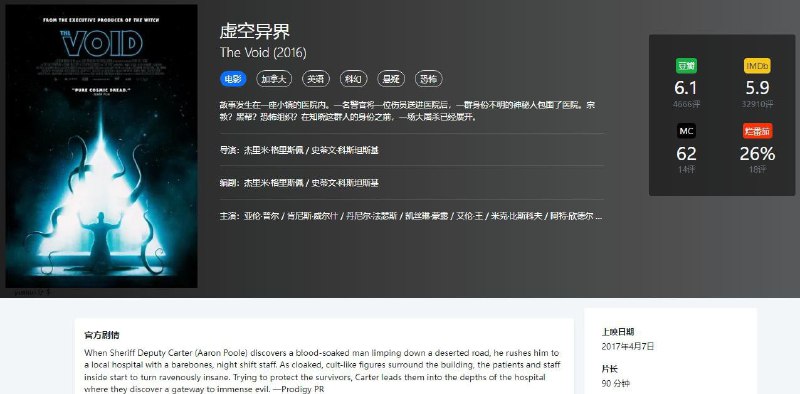Image resolution: width=800 pixels, height=394 pixels.
Task: Select the 英语 language tag
Action: [x=316, y=79]
